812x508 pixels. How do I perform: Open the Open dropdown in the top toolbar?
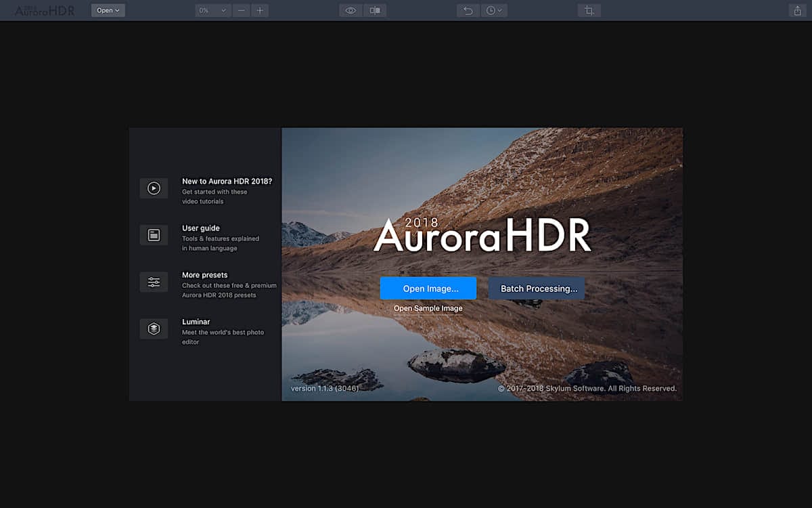108,10
